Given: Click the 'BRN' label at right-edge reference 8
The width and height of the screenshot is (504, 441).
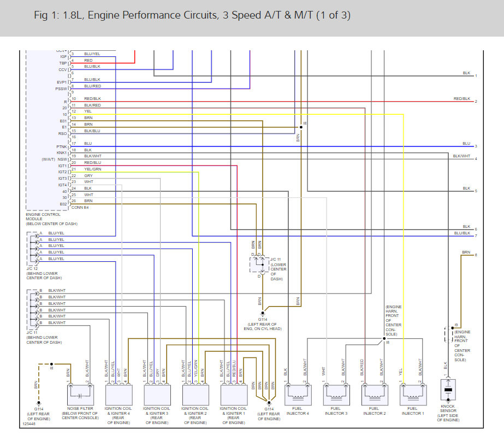Looking at the screenshot, I should pyautogui.click(x=466, y=252).
